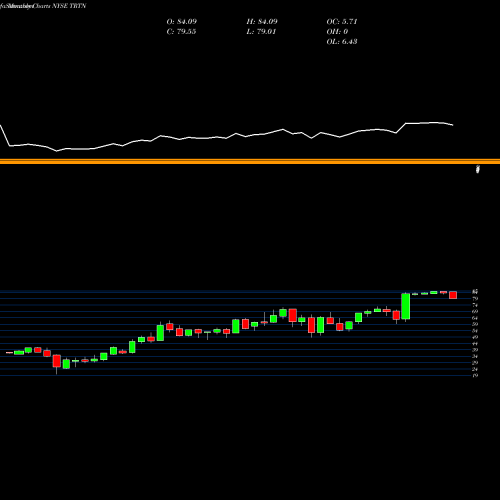Click the "L: 79.01" low value

261,32
